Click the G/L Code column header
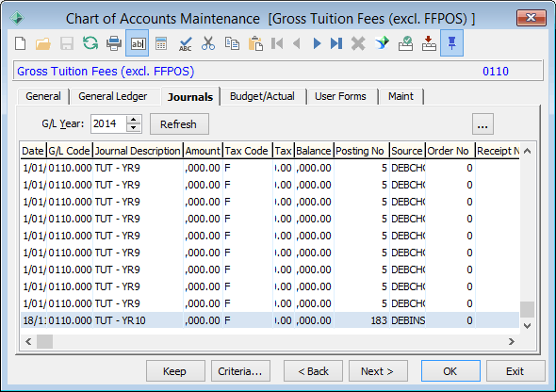This screenshot has height=392, width=556. point(70,151)
